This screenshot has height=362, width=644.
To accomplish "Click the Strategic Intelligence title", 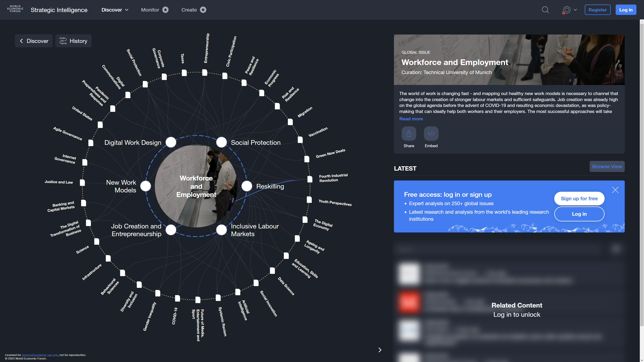I will point(59,10).
